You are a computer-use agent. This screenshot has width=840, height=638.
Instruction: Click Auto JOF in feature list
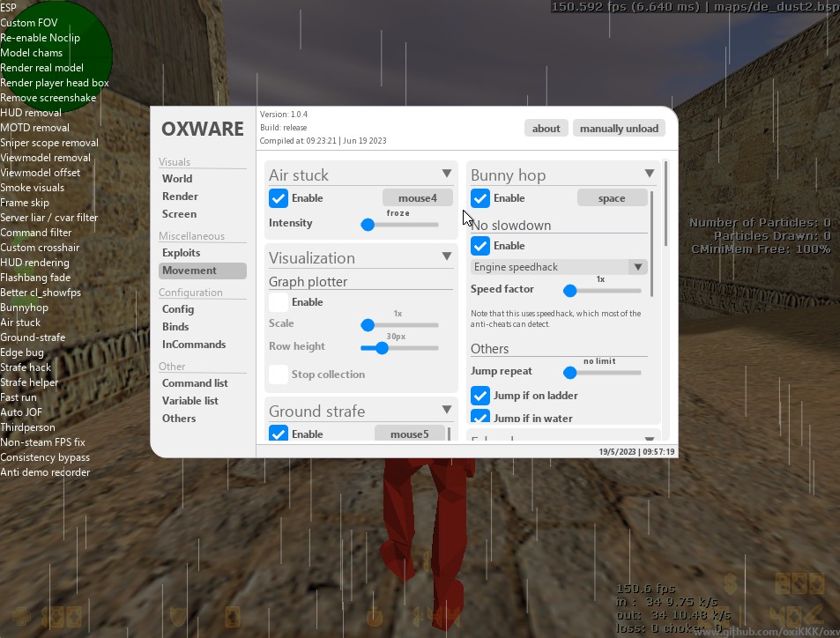click(21, 412)
